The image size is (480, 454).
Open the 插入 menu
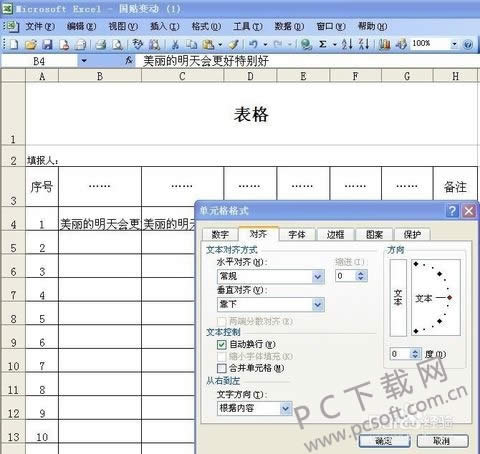click(x=165, y=26)
